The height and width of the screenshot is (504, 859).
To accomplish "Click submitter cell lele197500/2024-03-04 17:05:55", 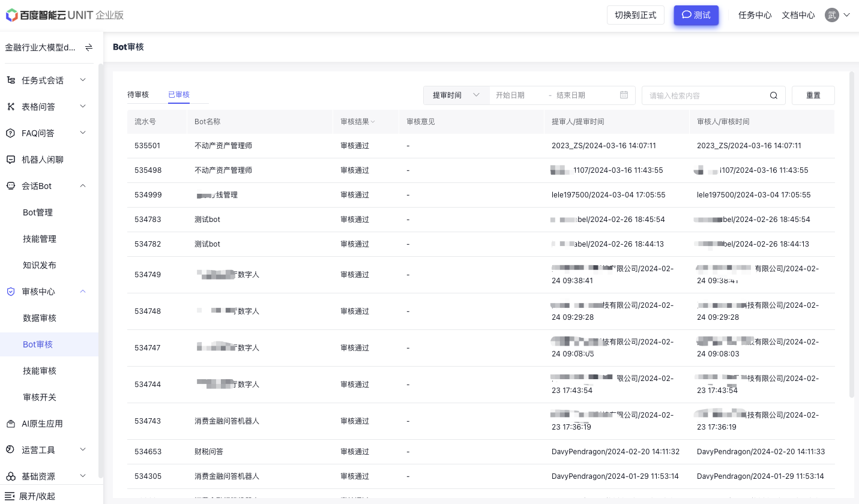I will pyautogui.click(x=609, y=195).
